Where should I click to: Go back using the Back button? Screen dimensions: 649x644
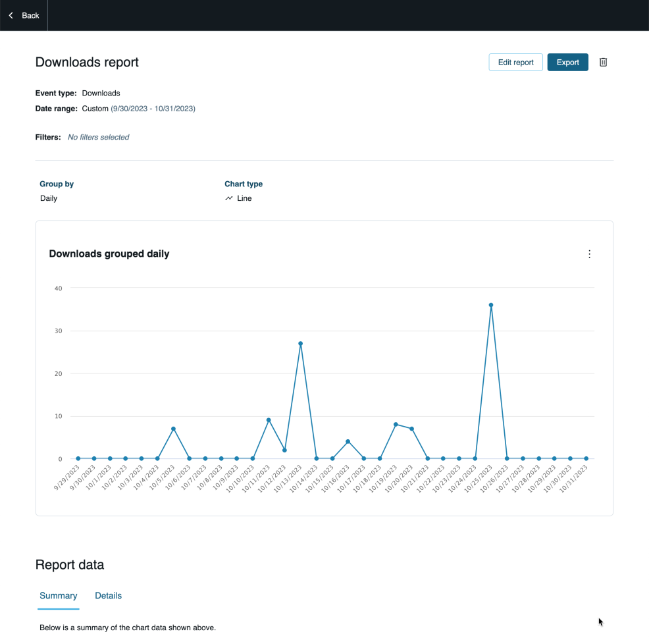pos(24,15)
